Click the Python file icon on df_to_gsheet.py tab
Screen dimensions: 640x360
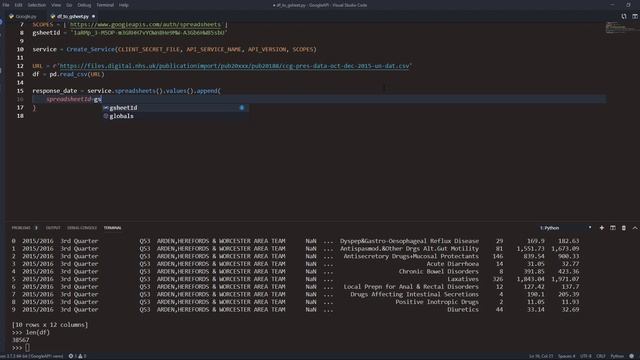point(53,16)
